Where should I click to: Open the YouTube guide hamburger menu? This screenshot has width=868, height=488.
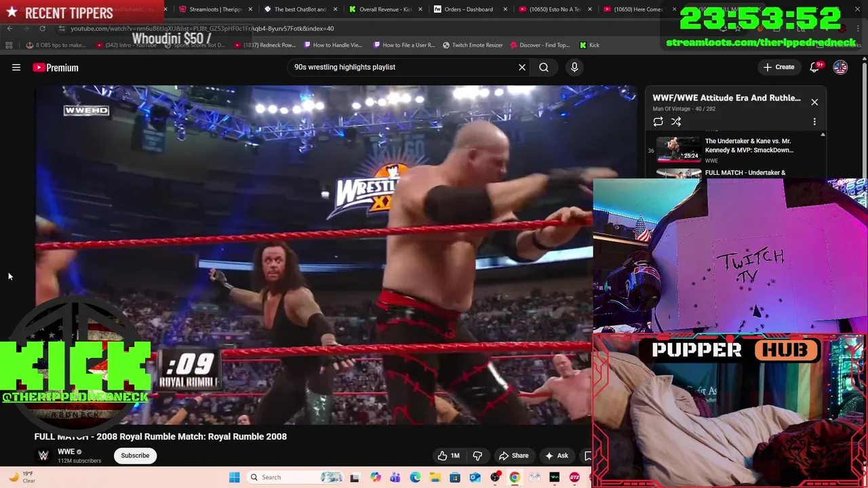pyautogui.click(x=16, y=67)
